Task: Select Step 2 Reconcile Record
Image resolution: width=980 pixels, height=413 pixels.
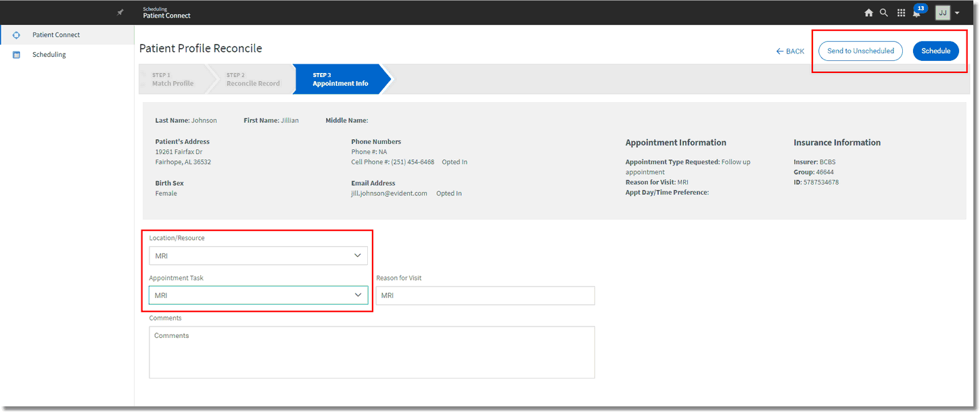Action: click(x=253, y=79)
